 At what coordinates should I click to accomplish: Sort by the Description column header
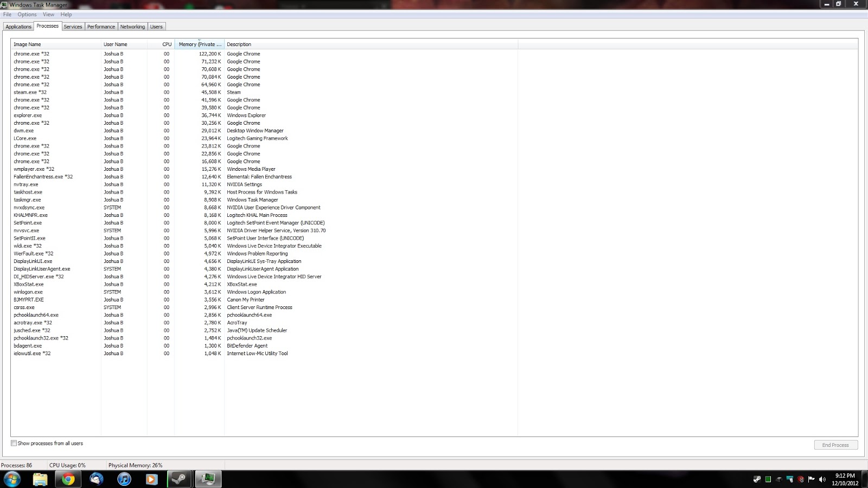[x=371, y=44]
